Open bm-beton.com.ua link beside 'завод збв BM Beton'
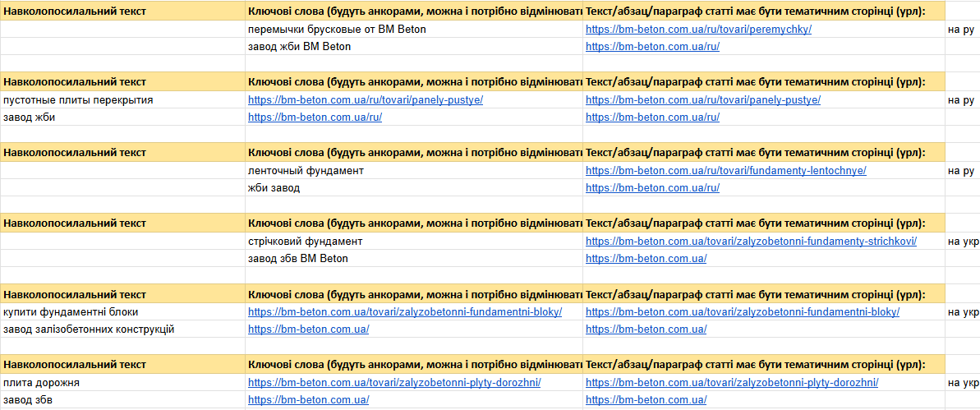The height and width of the screenshot is (410, 980). (646, 258)
